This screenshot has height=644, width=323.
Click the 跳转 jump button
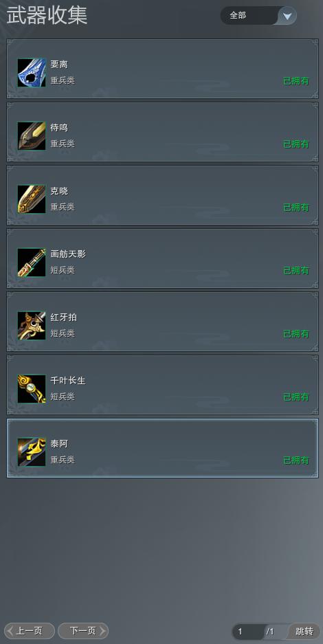(304, 631)
